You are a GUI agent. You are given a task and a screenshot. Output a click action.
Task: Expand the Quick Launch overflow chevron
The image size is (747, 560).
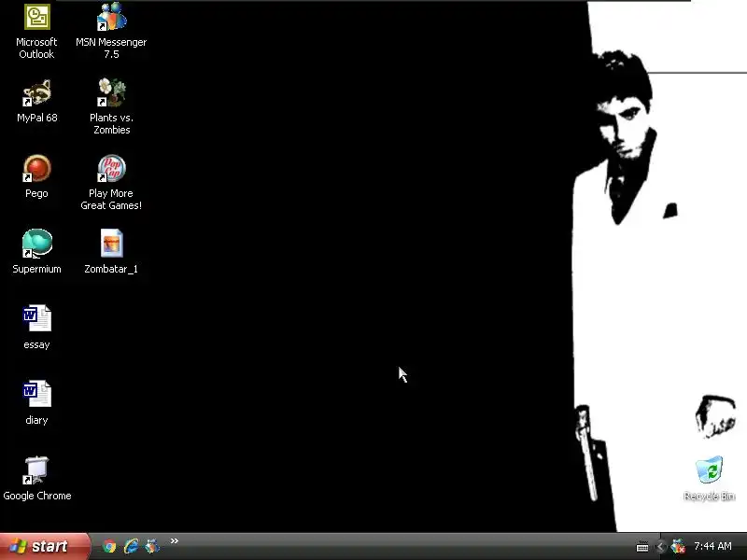pos(175,541)
